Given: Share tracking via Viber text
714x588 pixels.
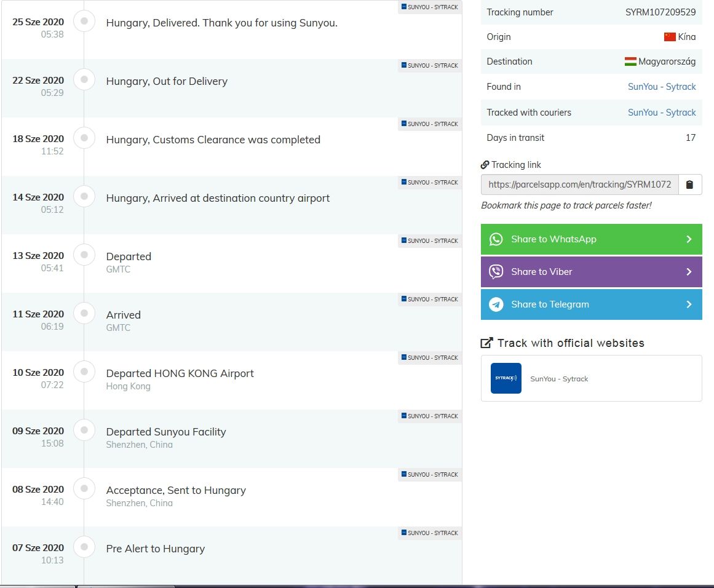Looking at the screenshot, I should (x=541, y=271).
